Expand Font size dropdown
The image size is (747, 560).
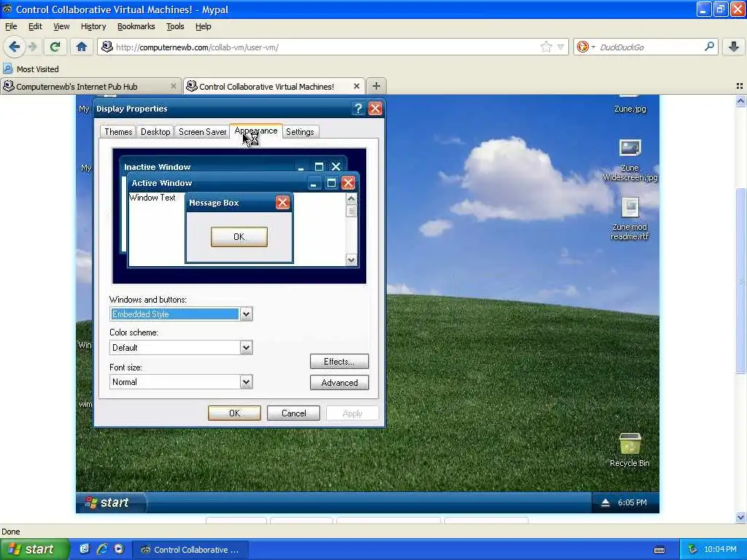(246, 382)
